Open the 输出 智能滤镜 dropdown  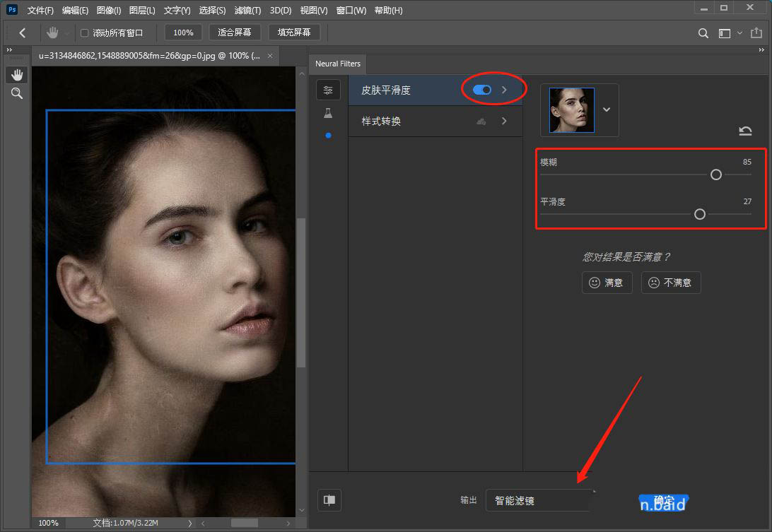539,500
